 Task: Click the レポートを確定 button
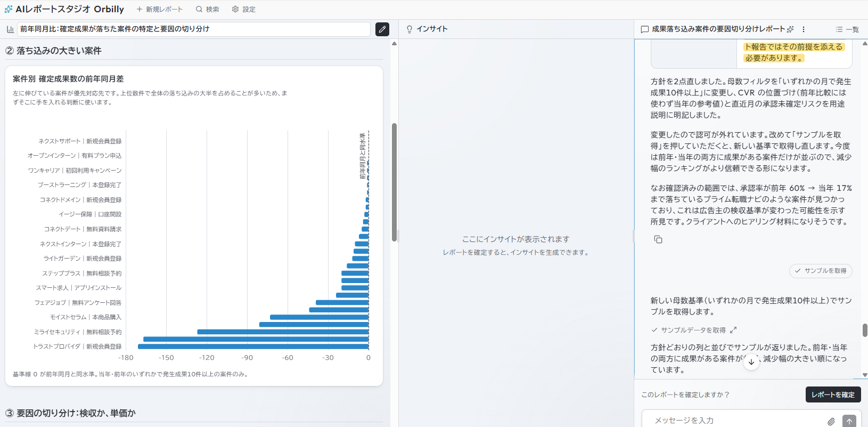(x=833, y=394)
